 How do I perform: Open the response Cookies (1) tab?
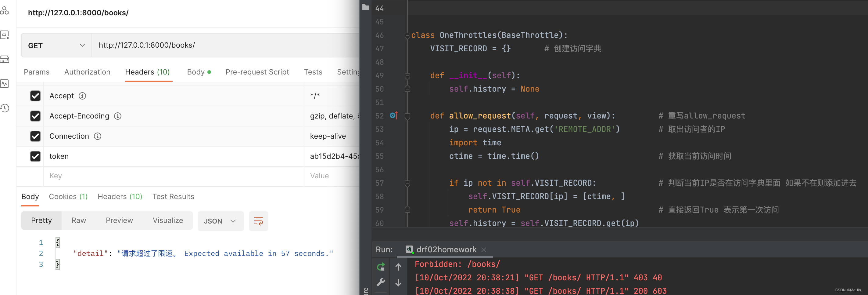coord(68,196)
